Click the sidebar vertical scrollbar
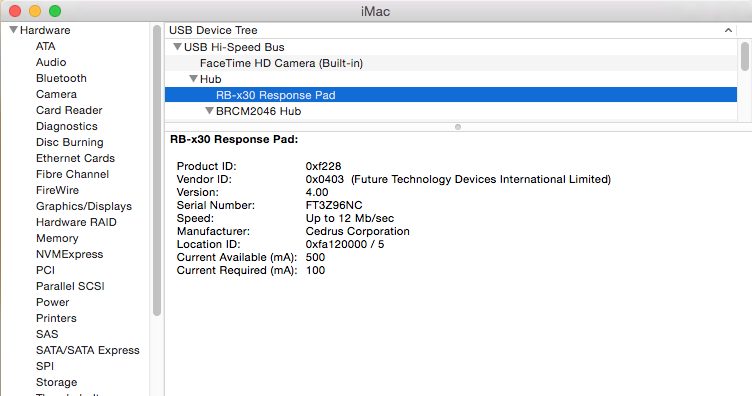Viewport: 752px width, 396px height. (157, 170)
